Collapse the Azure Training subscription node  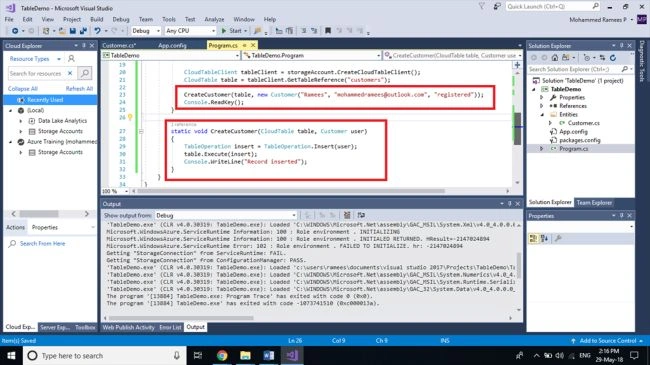pyautogui.click(x=11, y=142)
